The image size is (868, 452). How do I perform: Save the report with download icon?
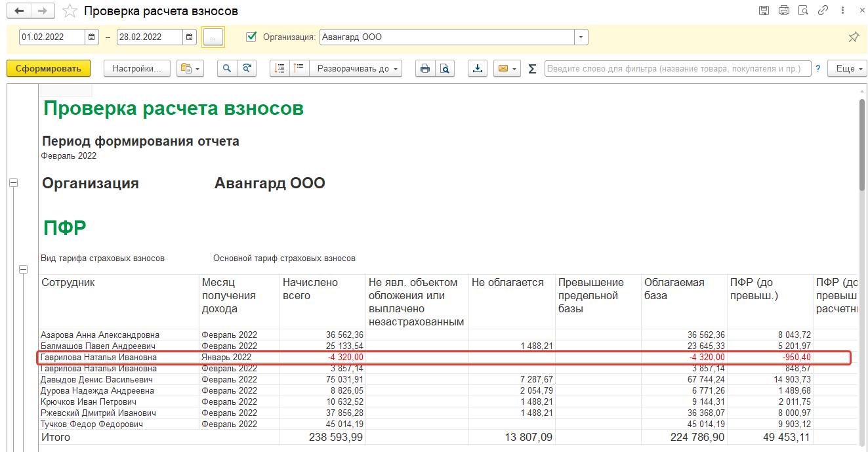478,68
